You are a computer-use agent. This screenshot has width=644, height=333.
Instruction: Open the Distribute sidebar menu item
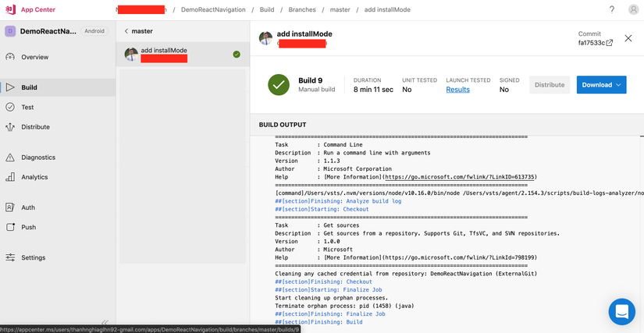[x=58, y=127]
